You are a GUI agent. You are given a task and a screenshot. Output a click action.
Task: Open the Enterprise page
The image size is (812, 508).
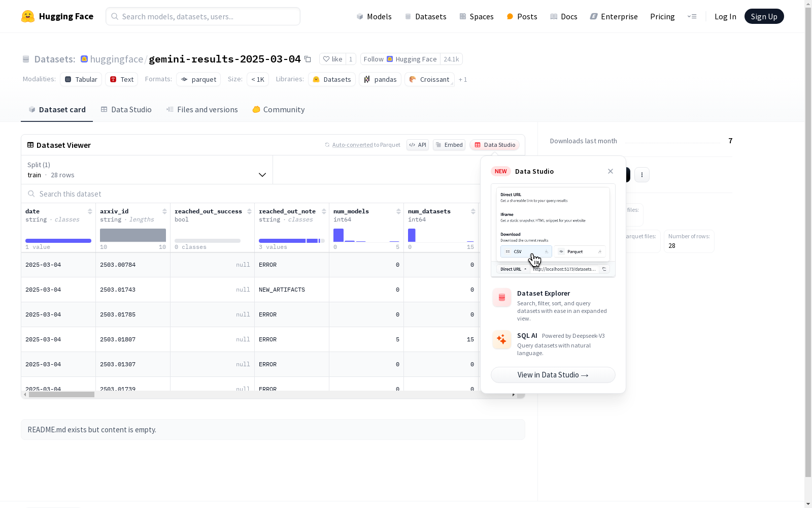click(614, 16)
